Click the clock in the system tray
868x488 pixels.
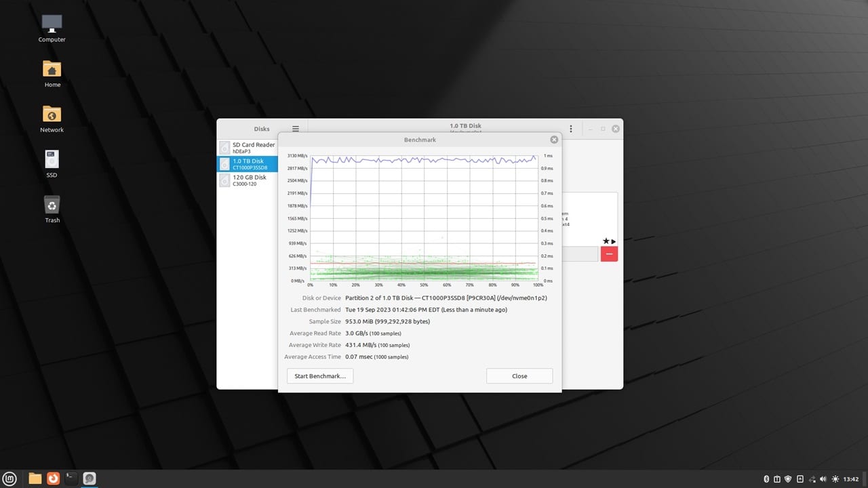point(850,479)
